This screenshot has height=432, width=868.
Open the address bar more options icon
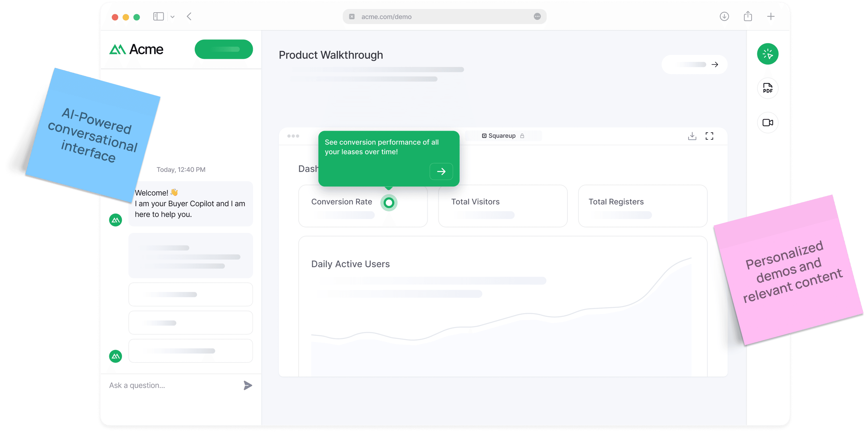pyautogui.click(x=537, y=17)
